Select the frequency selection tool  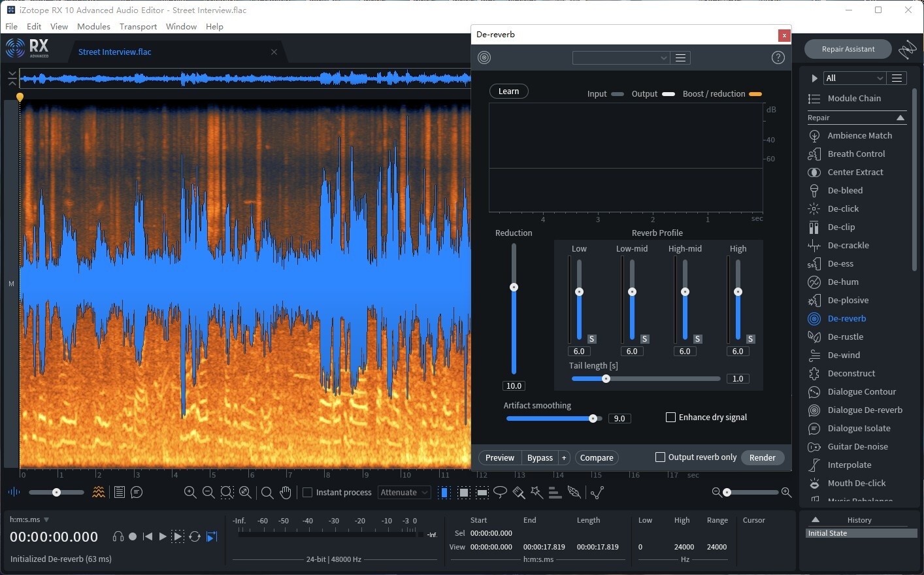(x=482, y=493)
